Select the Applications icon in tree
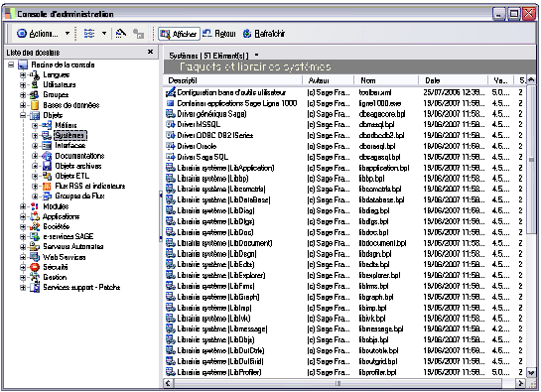 [35, 216]
